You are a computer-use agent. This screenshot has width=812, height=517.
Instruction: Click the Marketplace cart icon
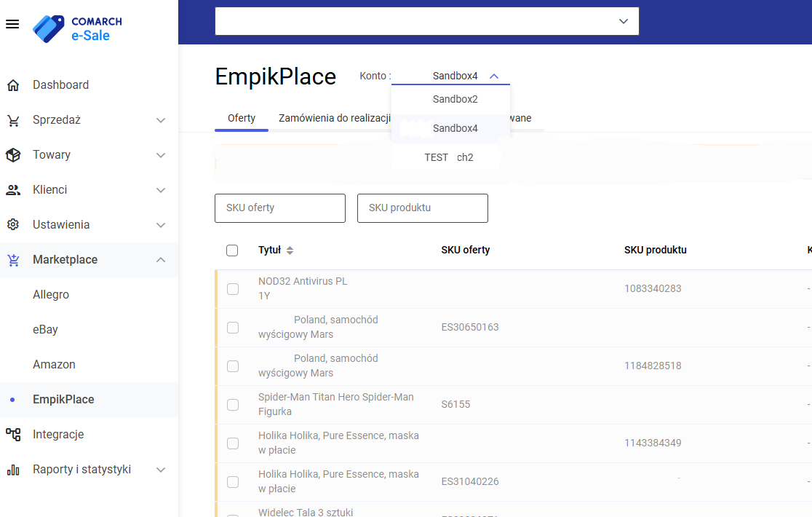coord(13,260)
